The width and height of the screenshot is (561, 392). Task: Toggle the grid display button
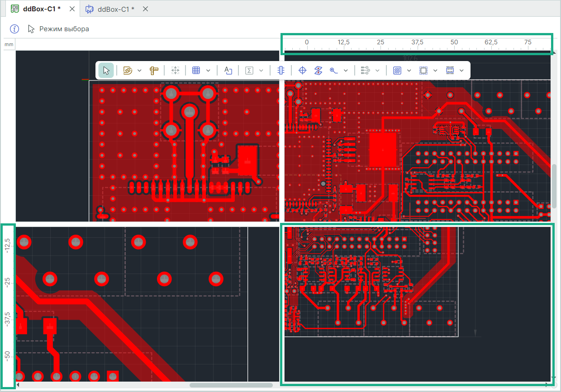click(196, 71)
